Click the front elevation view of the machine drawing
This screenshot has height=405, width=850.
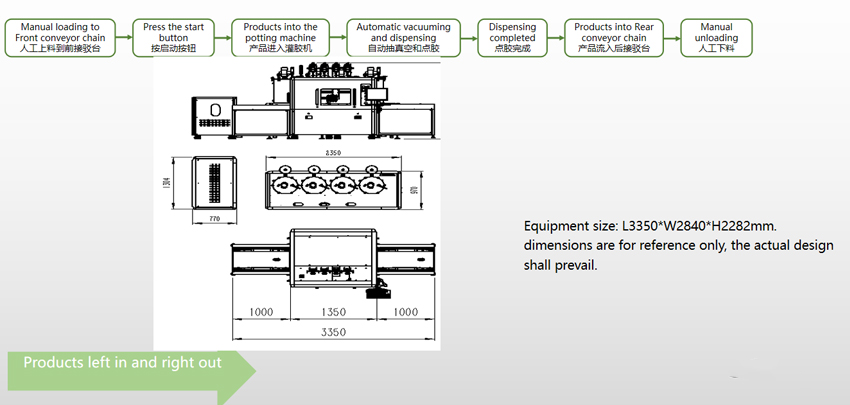(x=313, y=101)
